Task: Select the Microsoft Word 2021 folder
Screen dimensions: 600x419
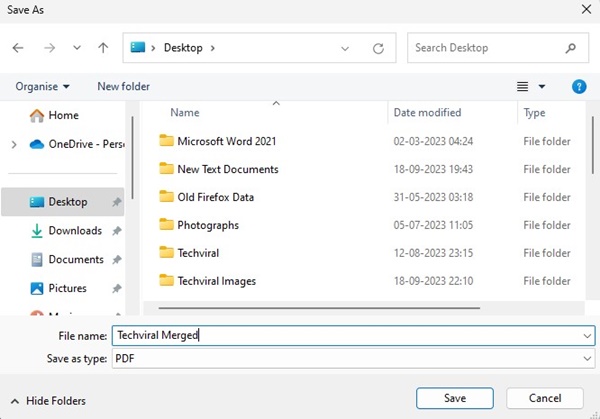Action: tap(227, 141)
